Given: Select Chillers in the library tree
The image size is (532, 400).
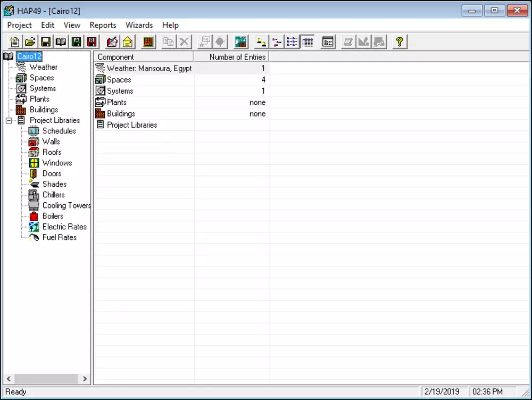Looking at the screenshot, I should point(53,195).
